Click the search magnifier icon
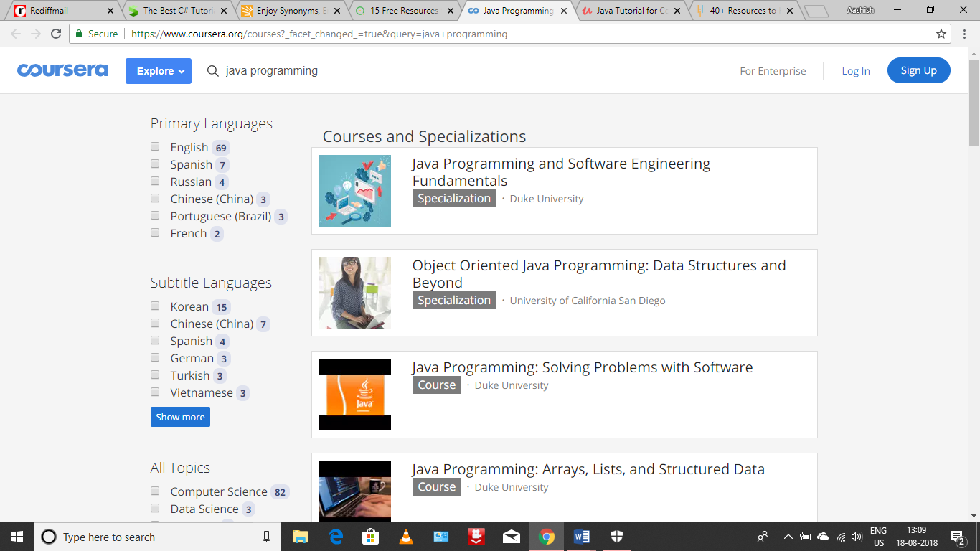This screenshot has width=980, height=551. pos(213,71)
